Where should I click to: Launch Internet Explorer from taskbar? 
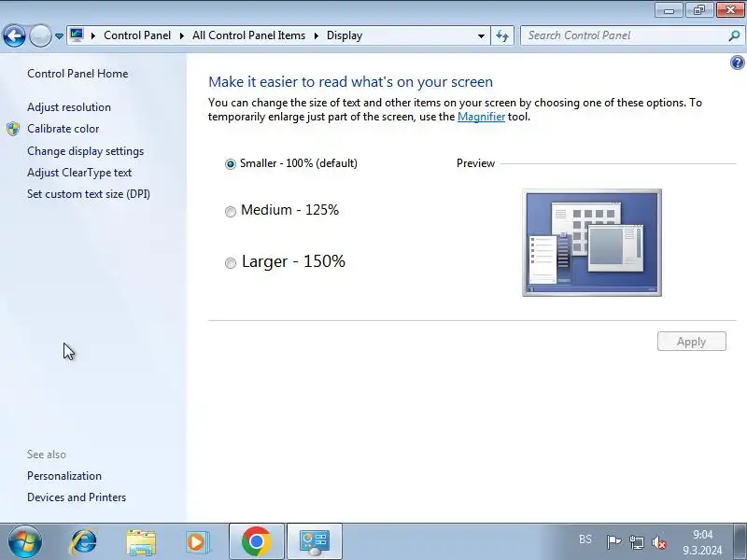point(83,542)
